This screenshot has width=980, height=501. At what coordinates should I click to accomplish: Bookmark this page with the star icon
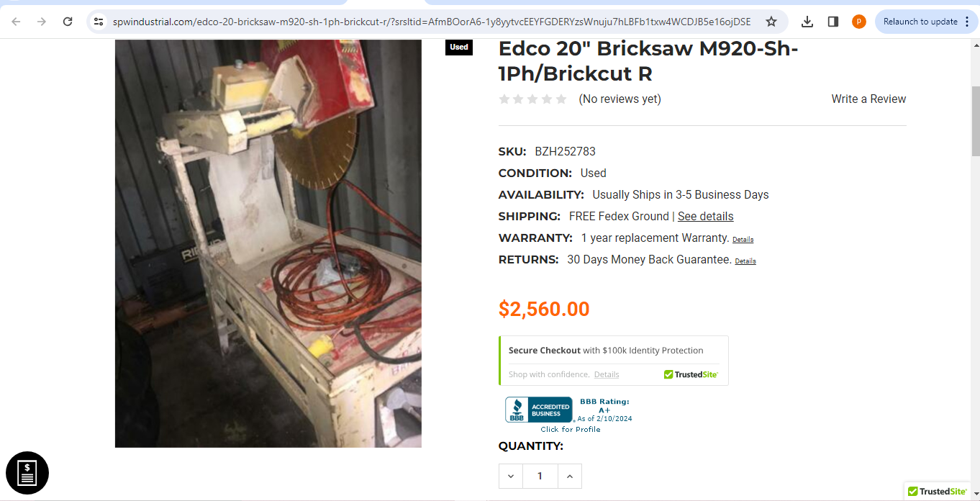771,22
